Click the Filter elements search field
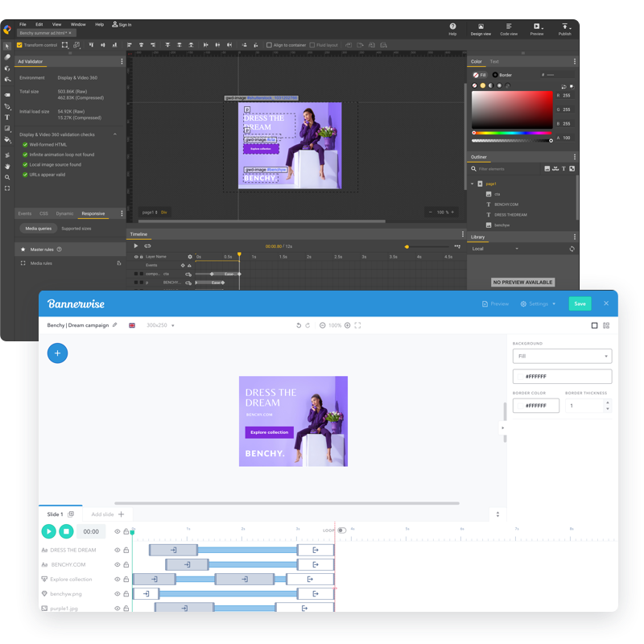This screenshot has height=644, width=644. click(x=506, y=169)
